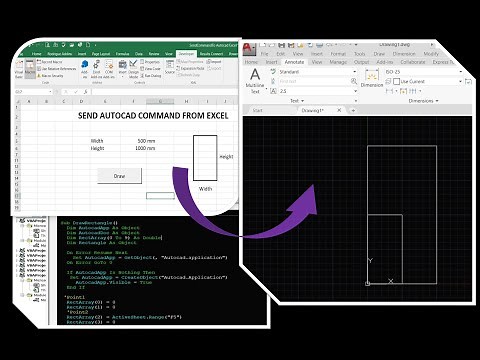
Task: Select the Dimension tool in AutoCAD
Action: [x=372, y=78]
